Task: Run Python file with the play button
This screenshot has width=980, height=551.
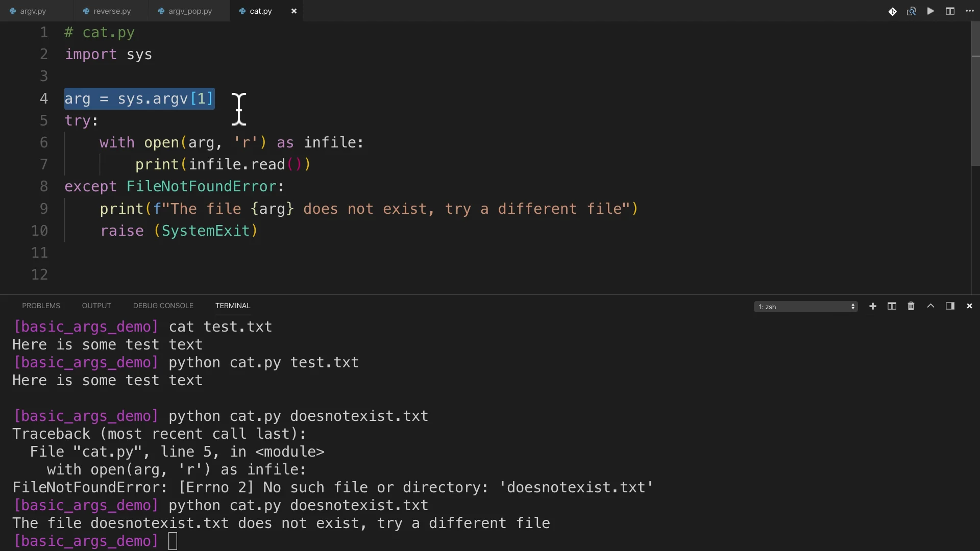Action: click(930, 11)
